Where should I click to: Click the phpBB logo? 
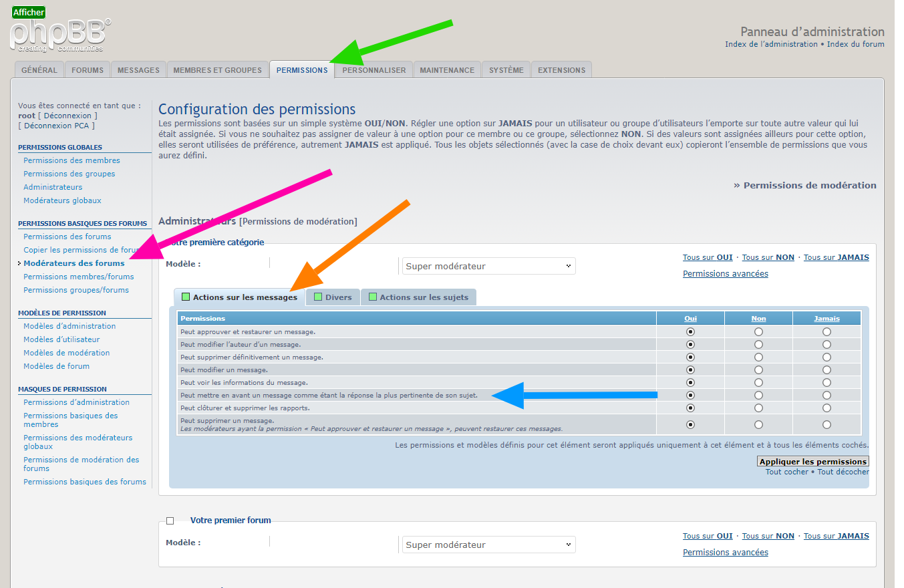60,35
